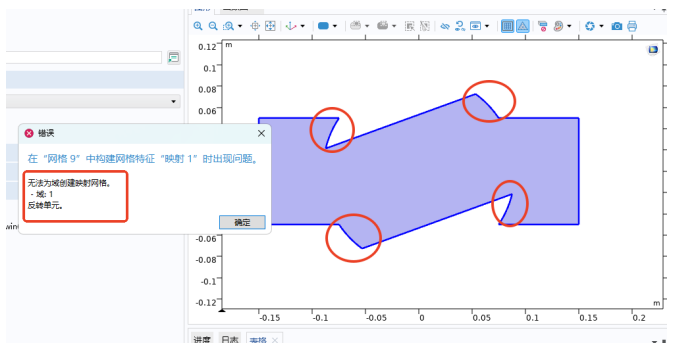677x360 pixels.
Task: Click the 确定 button in error dialog
Action: pyautogui.click(x=242, y=222)
